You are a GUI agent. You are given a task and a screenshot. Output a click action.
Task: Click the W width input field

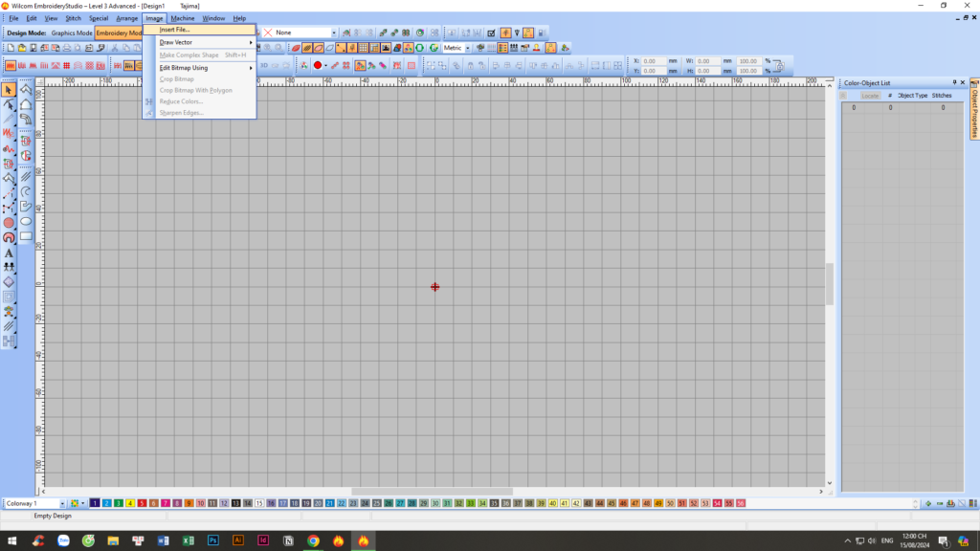click(707, 61)
